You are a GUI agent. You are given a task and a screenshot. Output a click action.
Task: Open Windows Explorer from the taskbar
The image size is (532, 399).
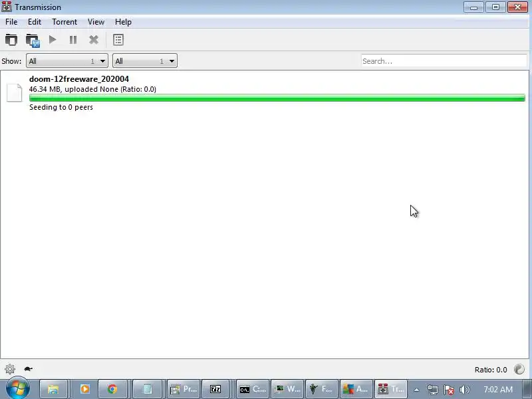coord(53,389)
